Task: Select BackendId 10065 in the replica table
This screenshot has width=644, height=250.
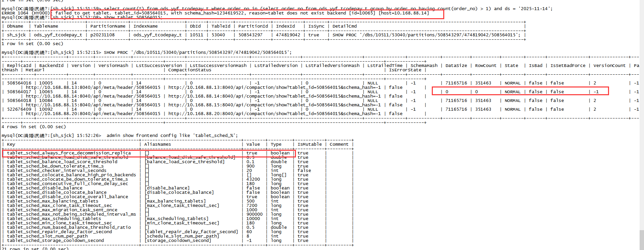Action: pyautogui.click(x=46, y=92)
